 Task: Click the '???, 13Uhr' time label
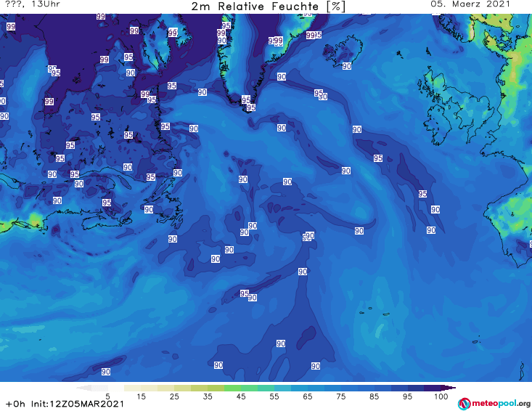33,4
